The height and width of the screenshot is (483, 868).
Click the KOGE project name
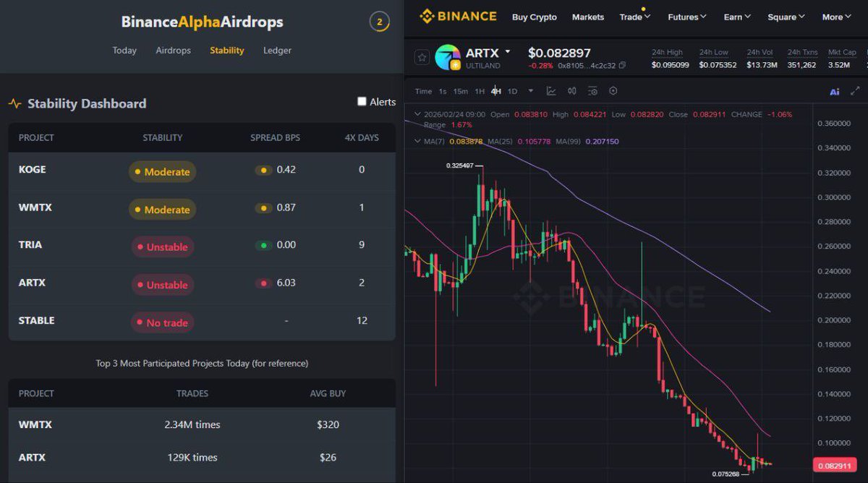[x=32, y=169]
